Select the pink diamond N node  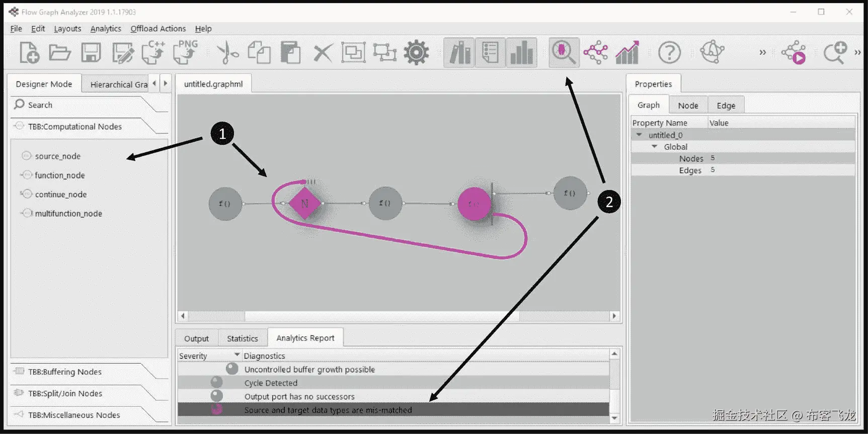[x=304, y=203]
